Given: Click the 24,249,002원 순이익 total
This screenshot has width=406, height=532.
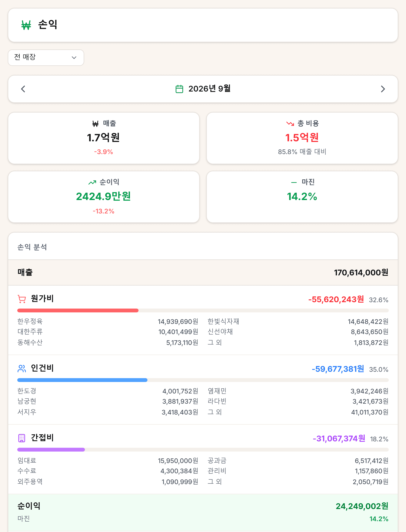Looking at the screenshot, I should tap(362, 506).
